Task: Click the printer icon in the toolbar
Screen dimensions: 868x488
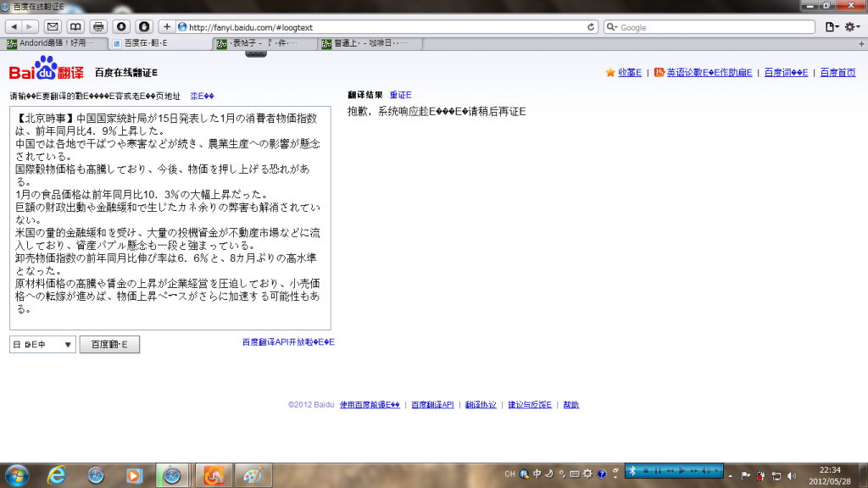Action: (x=98, y=26)
